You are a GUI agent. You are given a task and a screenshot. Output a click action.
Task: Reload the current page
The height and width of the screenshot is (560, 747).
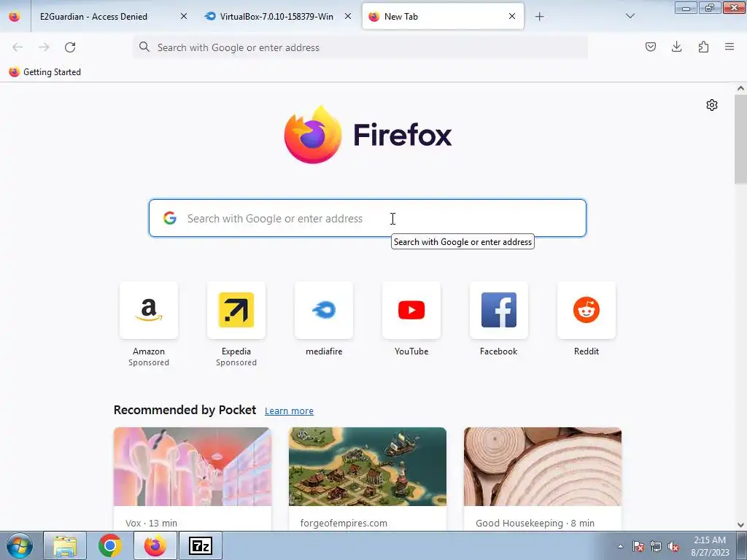70,47
